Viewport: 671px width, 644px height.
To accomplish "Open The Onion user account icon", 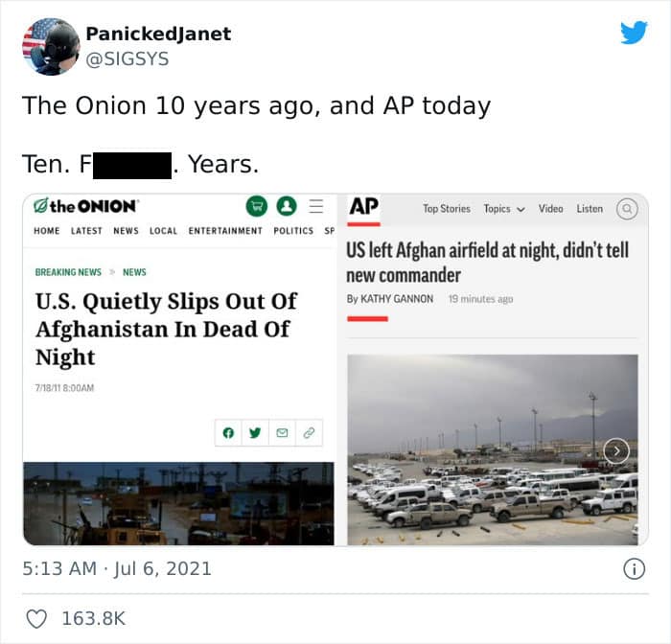I will pyautogui.click(x=287, y=206).
